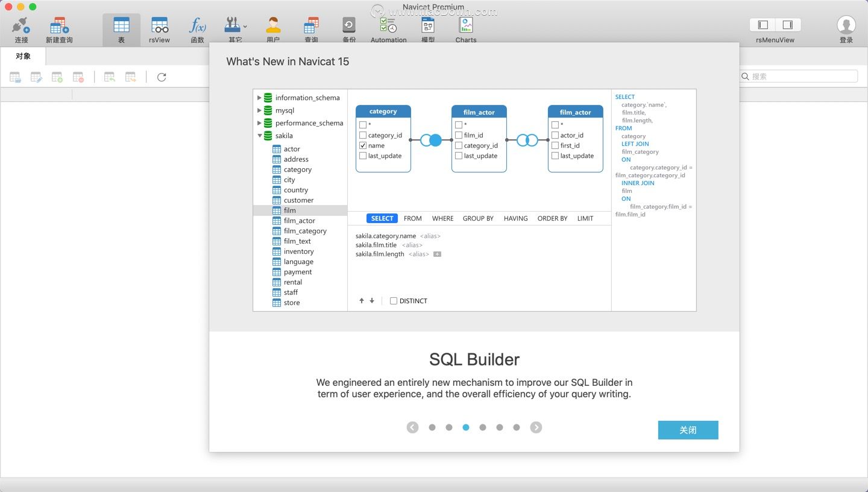Advance to the next What's New slide
The width and height of the screenshot is (868, 492).
tap(536, 427)
